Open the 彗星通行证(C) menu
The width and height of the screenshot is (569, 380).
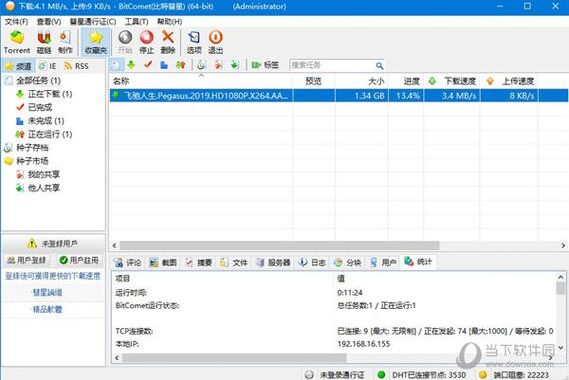tap(93, 21)
